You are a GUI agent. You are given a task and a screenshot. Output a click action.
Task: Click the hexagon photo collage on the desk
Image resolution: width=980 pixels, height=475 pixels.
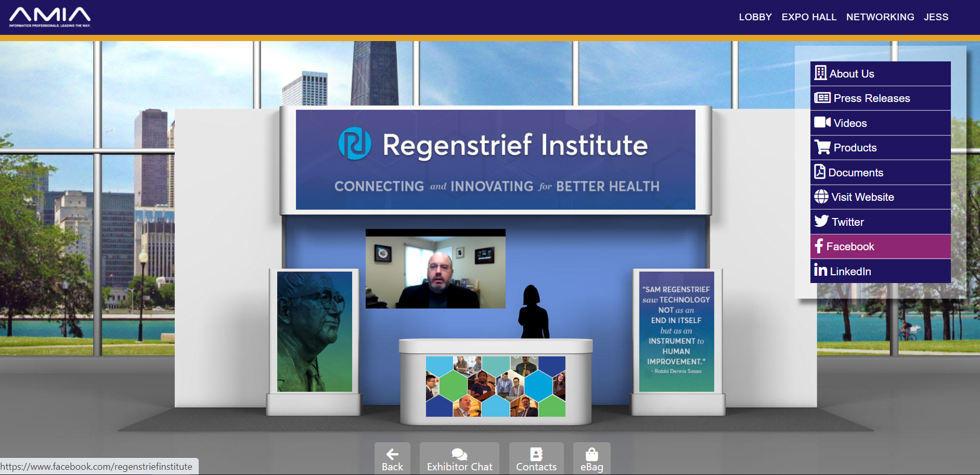[x=496, y=387]
